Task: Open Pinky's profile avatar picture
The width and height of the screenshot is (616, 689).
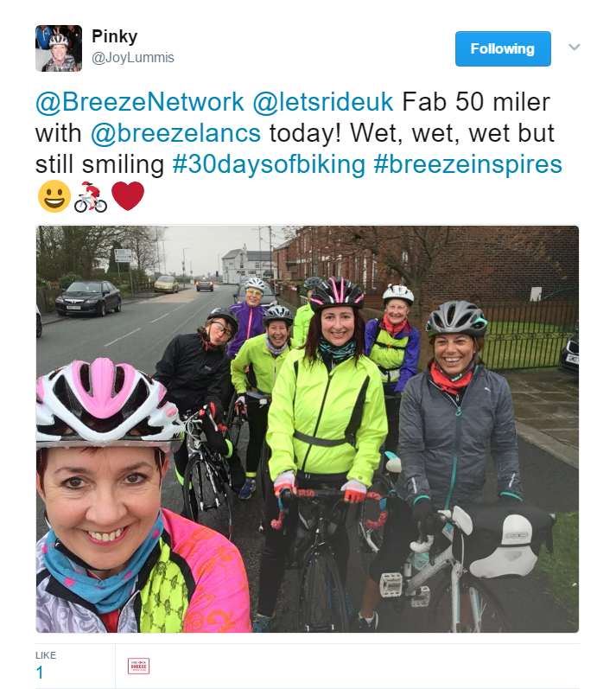Action: coord(59,48)
